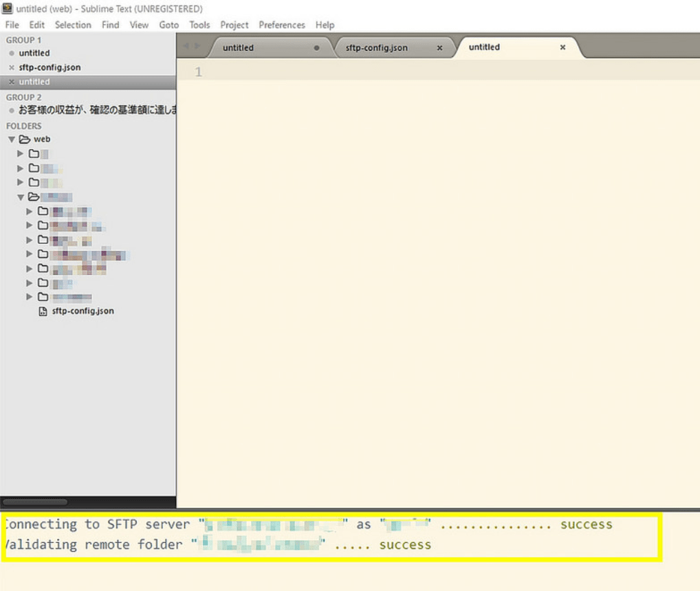
Task: Open the Edit menu
Action: click(36, 25)
